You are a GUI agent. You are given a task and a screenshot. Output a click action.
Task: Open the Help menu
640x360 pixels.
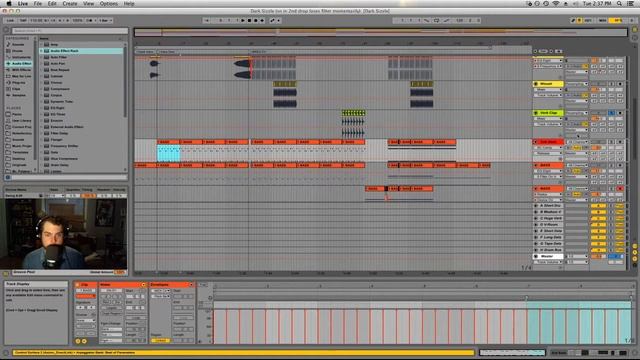[x=129, y=3]
